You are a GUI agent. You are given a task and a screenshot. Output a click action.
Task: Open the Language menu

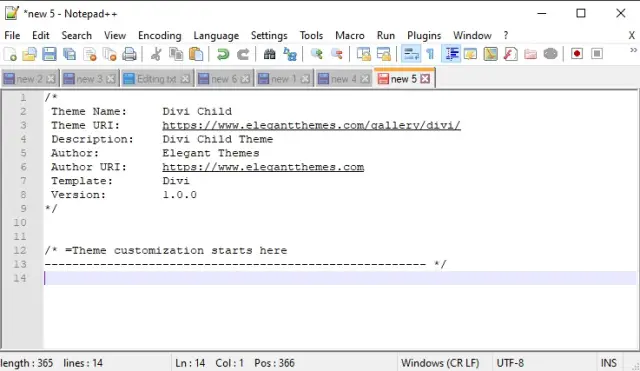tap(216, 36)
